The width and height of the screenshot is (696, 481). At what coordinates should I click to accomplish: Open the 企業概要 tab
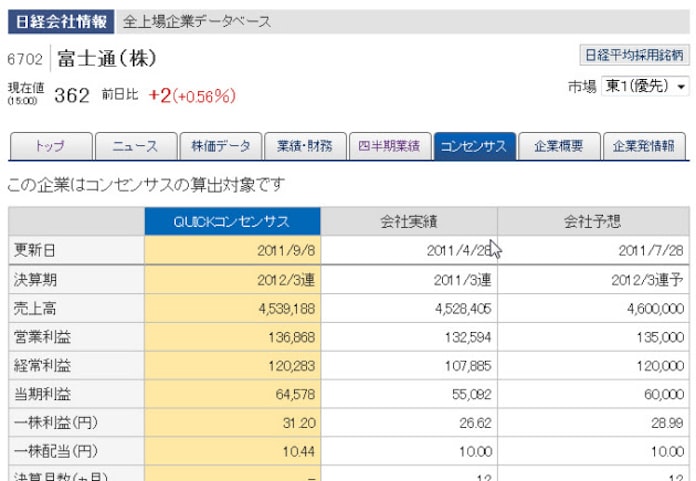[559, 146]
